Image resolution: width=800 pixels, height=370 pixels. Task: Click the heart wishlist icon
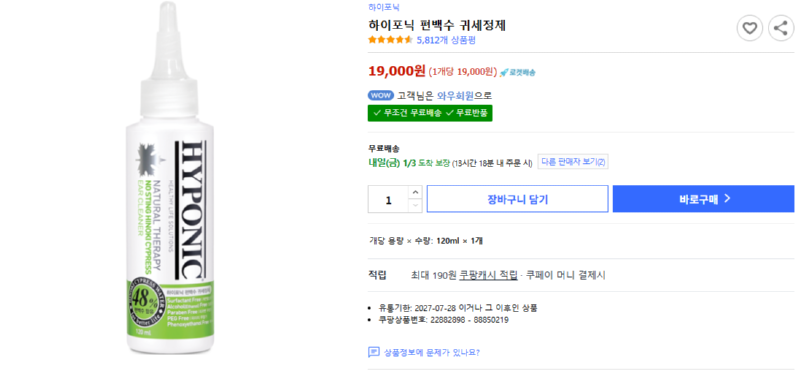(749, 28)
